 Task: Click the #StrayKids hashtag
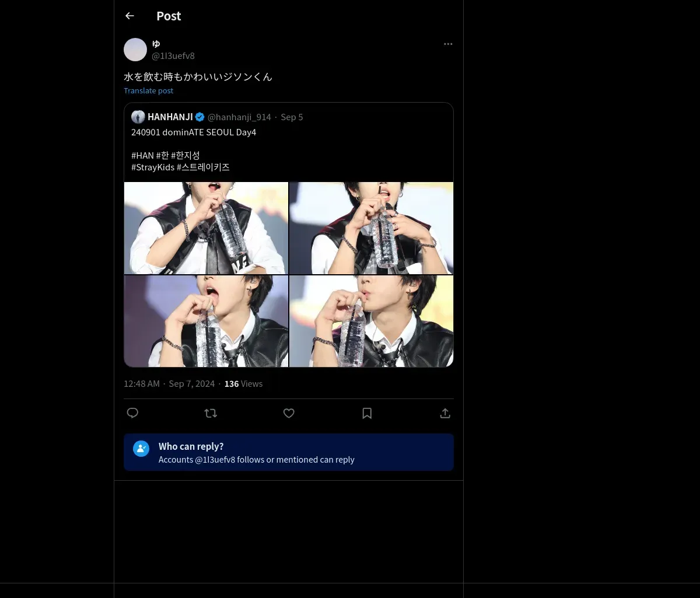152,167
